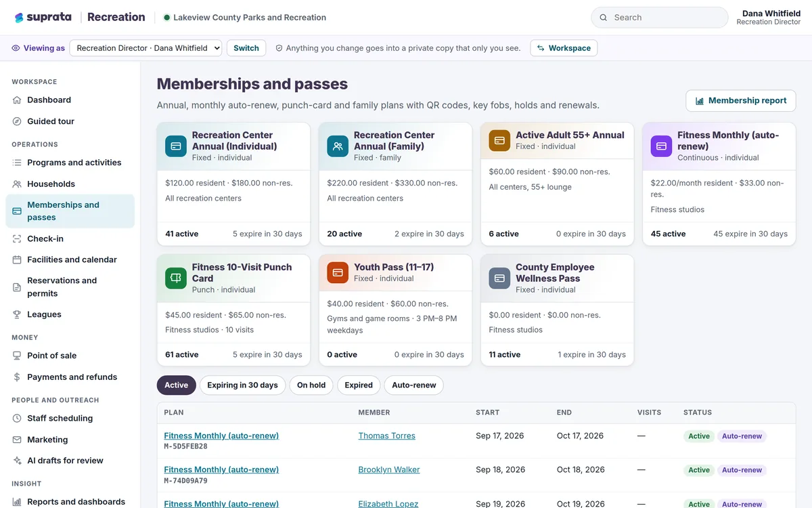The height and width of the screenshot is (508, 812).
Task: Click the Recreation Center Annual (Family) people icon
Action: point(338,146)
